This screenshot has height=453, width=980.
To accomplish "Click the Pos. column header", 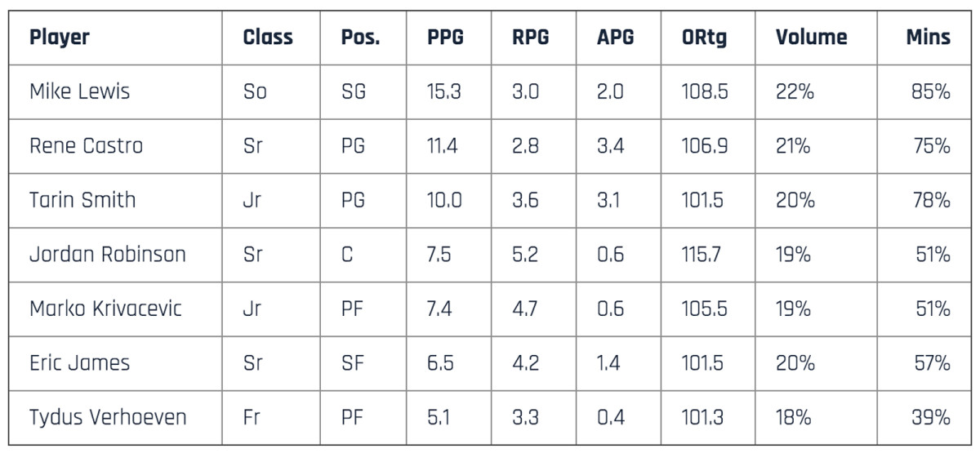I will tap(360, 38).
